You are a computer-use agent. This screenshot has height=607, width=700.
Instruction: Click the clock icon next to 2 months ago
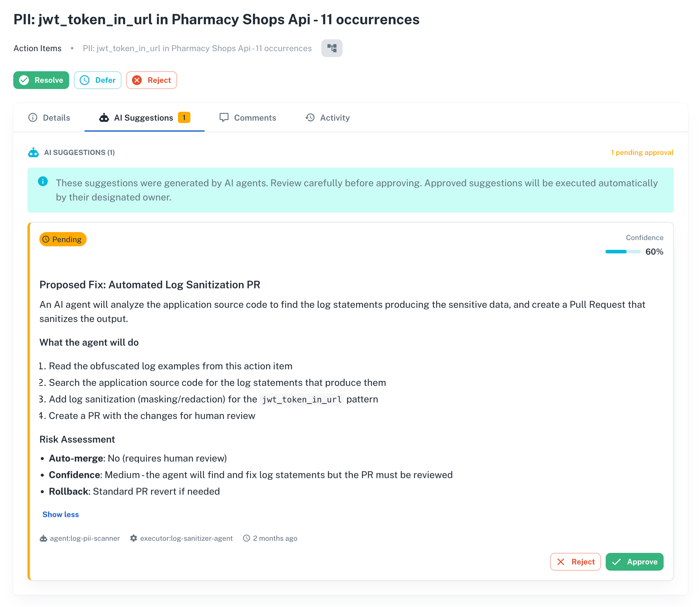coord(247,538)
